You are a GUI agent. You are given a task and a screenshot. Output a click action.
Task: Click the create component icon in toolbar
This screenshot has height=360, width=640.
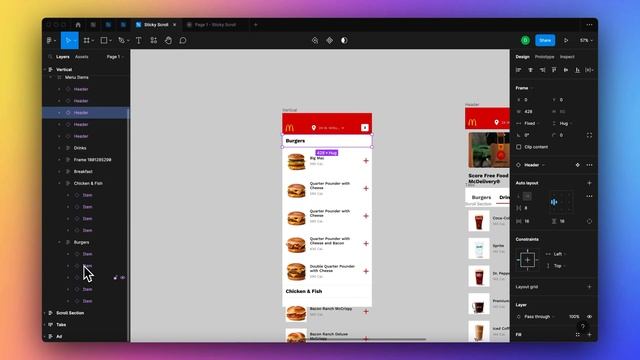329,40
